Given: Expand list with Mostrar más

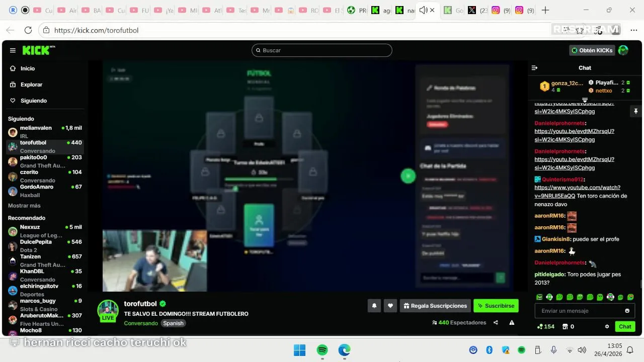Looking at the screenshot, I should coord(24,206).
